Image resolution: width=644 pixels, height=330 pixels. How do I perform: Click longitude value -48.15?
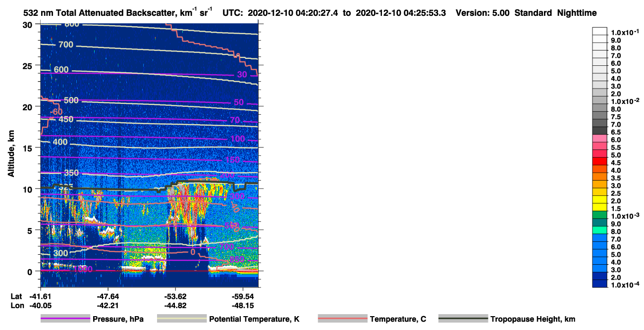click(x=242, y=305)
